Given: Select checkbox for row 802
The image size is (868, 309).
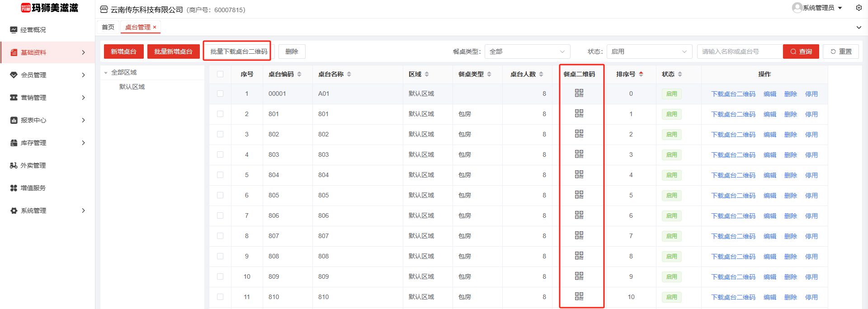Looking at the screenshot, I should click(x=220, y=134).
